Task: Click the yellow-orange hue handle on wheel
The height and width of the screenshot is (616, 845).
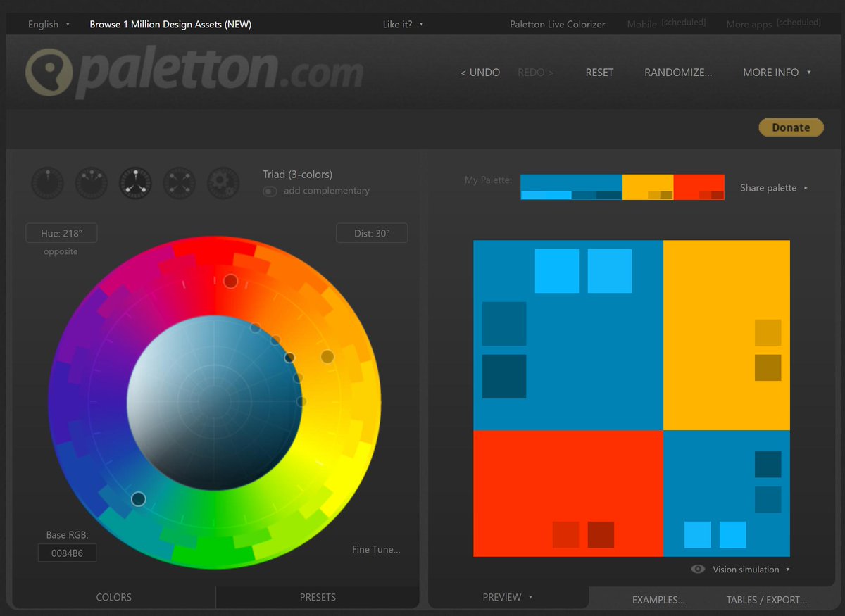Action: click(x=327, y=357)
